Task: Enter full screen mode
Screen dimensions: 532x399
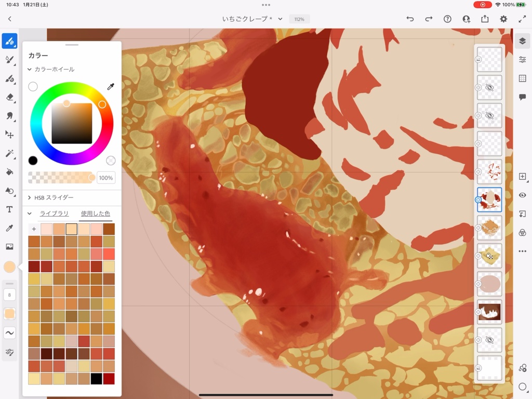Action: point(522,19)
